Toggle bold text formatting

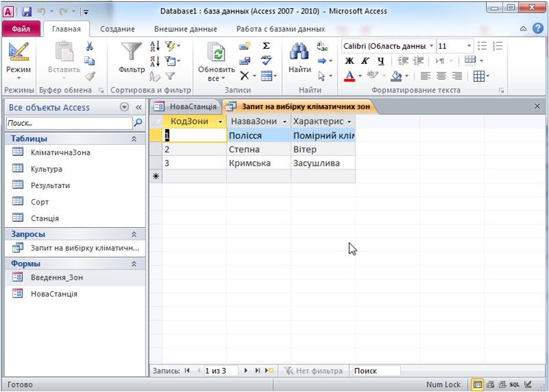pos(349,60)
